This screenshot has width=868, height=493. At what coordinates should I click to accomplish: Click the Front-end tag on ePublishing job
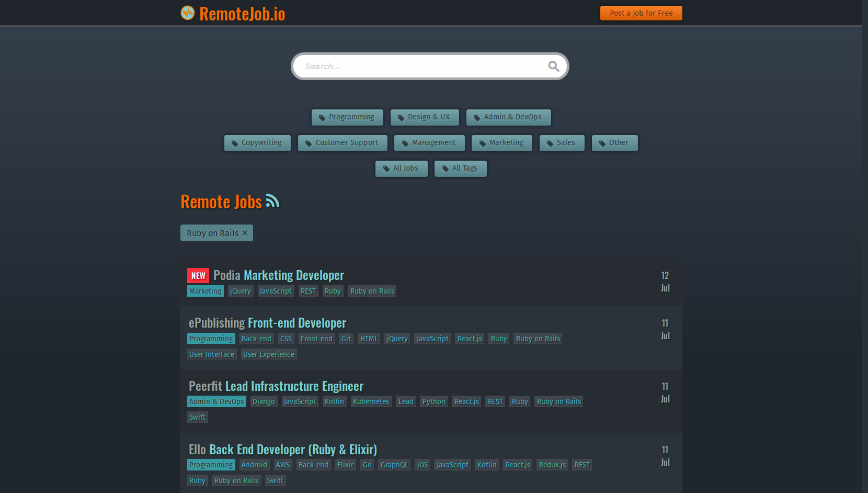316,339
